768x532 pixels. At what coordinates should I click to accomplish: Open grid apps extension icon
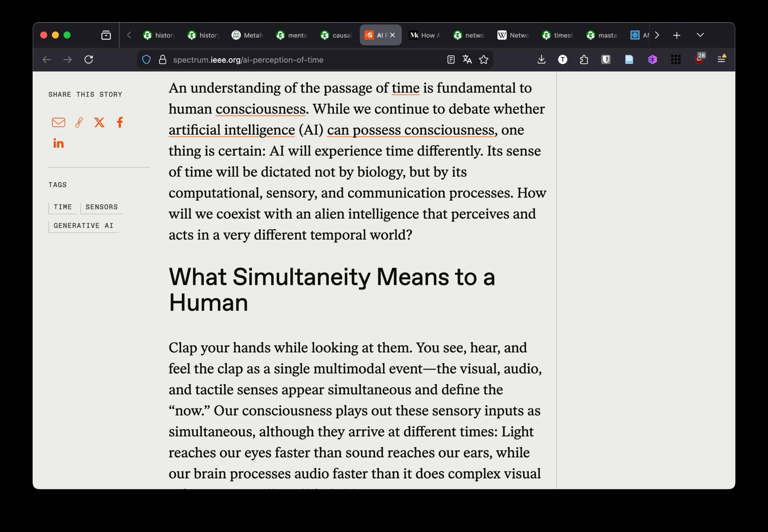click(676, 60)
